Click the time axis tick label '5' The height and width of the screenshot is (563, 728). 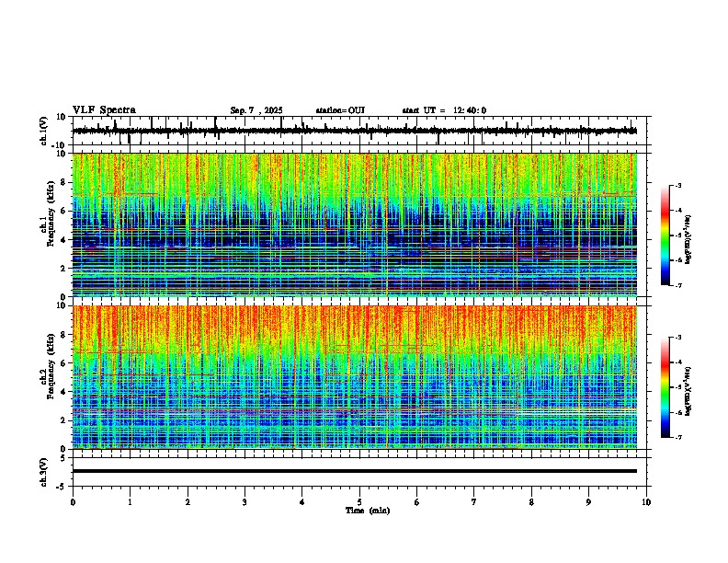click(x=359, y=502)
